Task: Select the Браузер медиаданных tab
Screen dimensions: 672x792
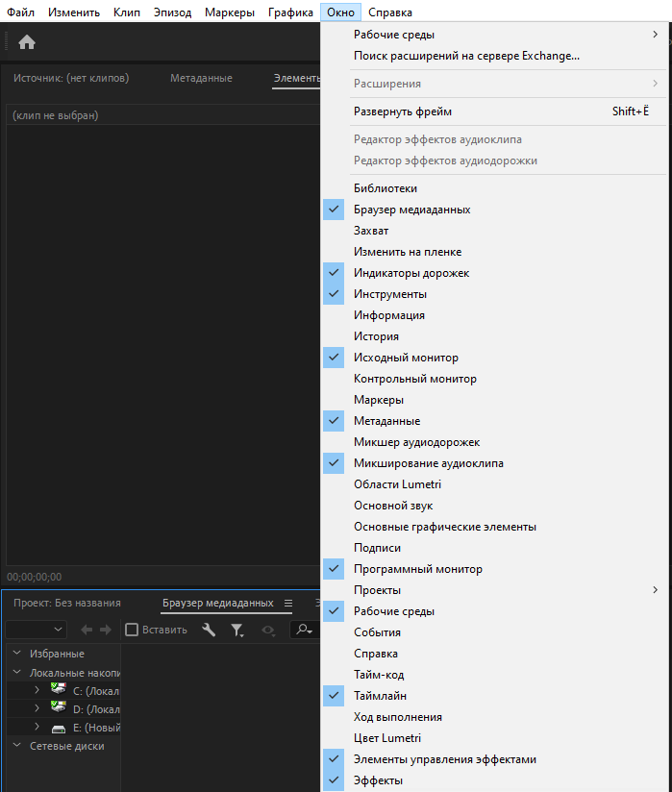Action: point(218,603)
